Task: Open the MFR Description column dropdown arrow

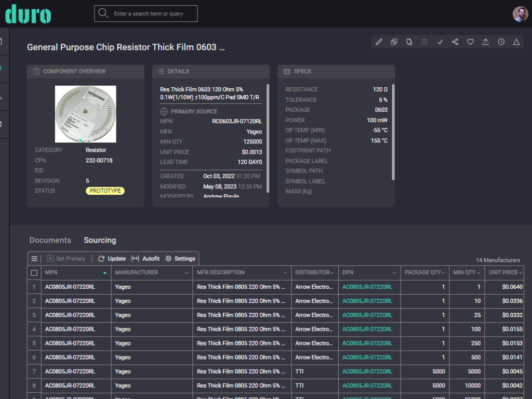Action: (285, 273)
